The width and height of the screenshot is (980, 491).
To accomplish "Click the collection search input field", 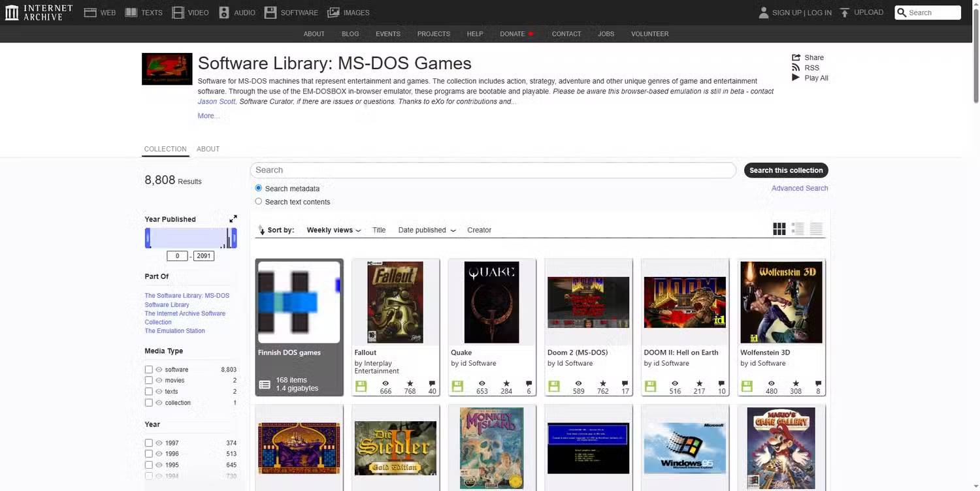I will point(493,170).
